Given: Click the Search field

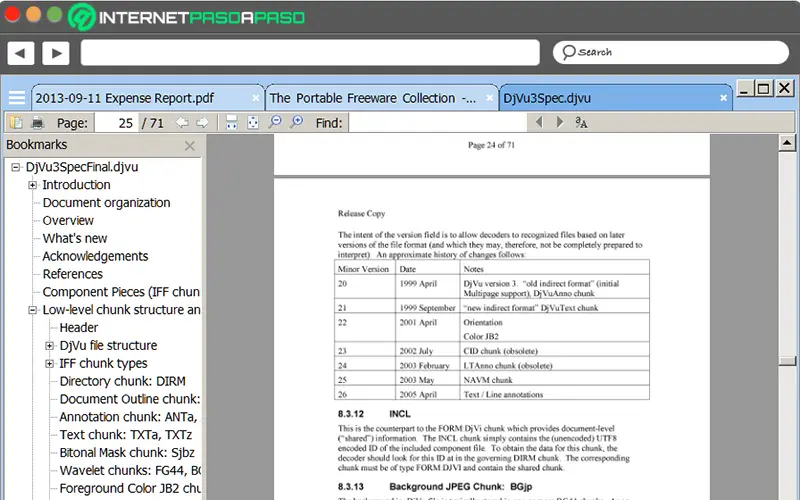Looking at the screenshot, I should [x=670, y=53].
